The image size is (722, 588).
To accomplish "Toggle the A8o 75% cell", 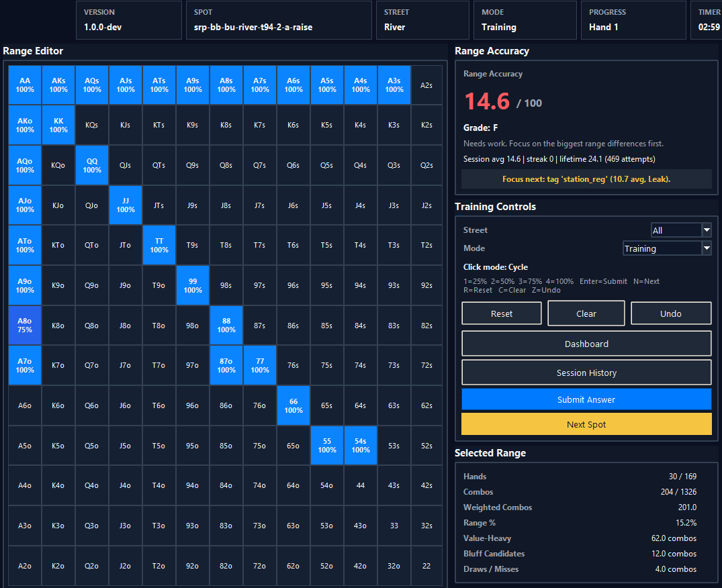I will click(x=25, y=326).
